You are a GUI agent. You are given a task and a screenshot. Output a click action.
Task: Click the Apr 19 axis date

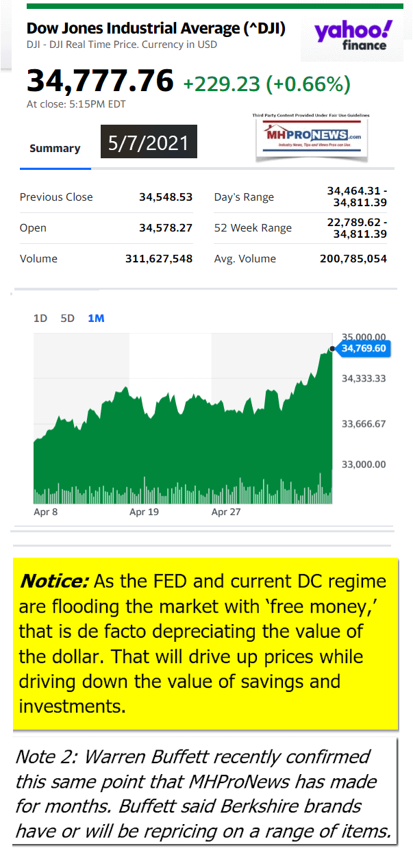144,512
